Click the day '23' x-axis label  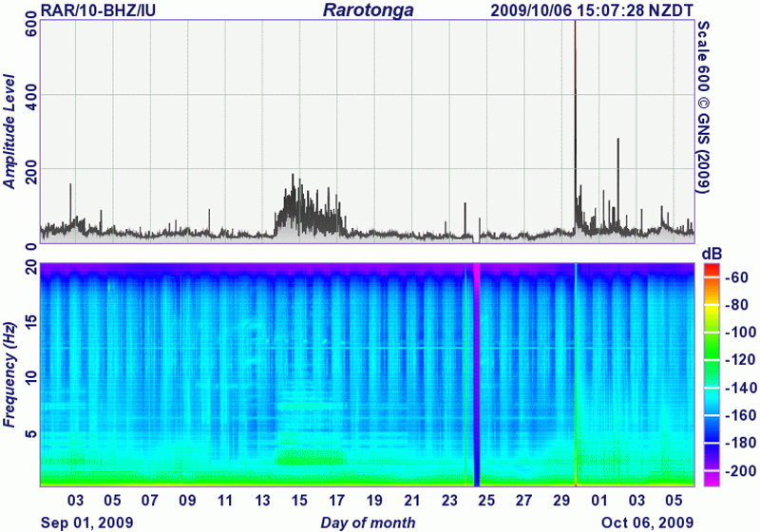coord(449,500)
